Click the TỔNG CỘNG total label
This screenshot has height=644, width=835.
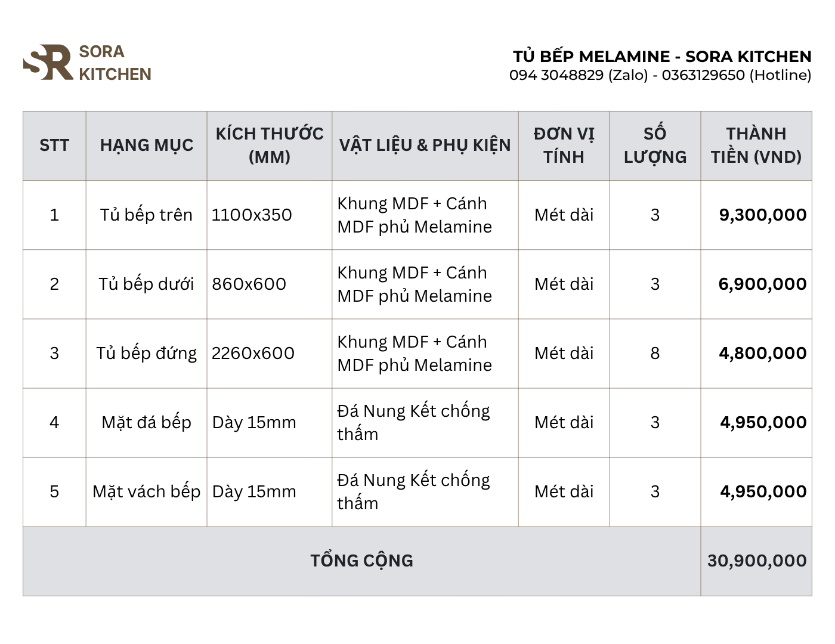pos(361,561)
